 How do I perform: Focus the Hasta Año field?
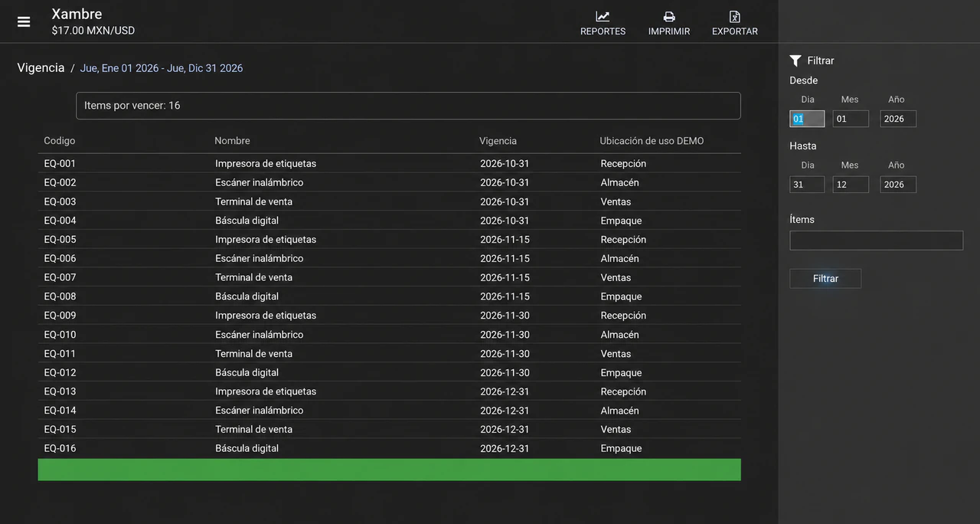click(898, 185)
